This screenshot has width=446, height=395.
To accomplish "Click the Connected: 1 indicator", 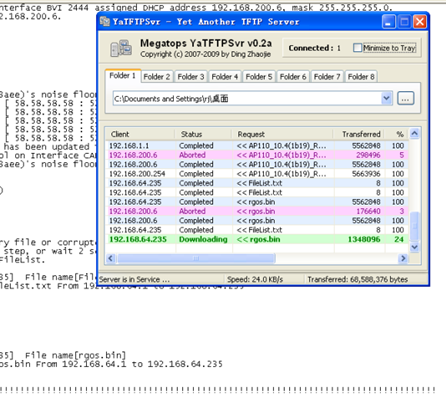I will click(314, 48).
